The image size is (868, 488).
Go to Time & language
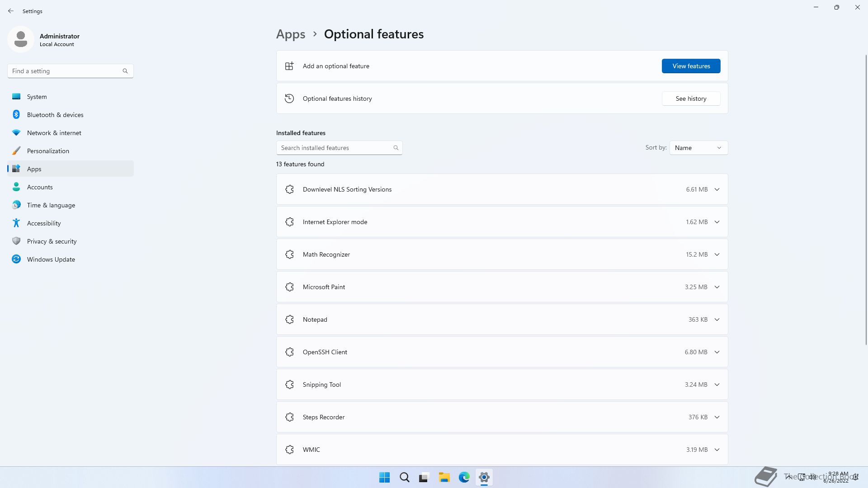[71, 205]
